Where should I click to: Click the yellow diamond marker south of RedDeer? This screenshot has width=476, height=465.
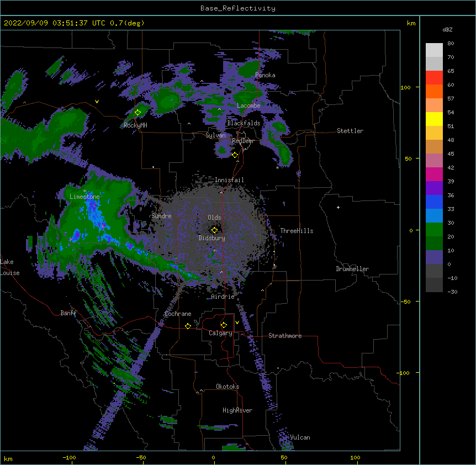235,155
